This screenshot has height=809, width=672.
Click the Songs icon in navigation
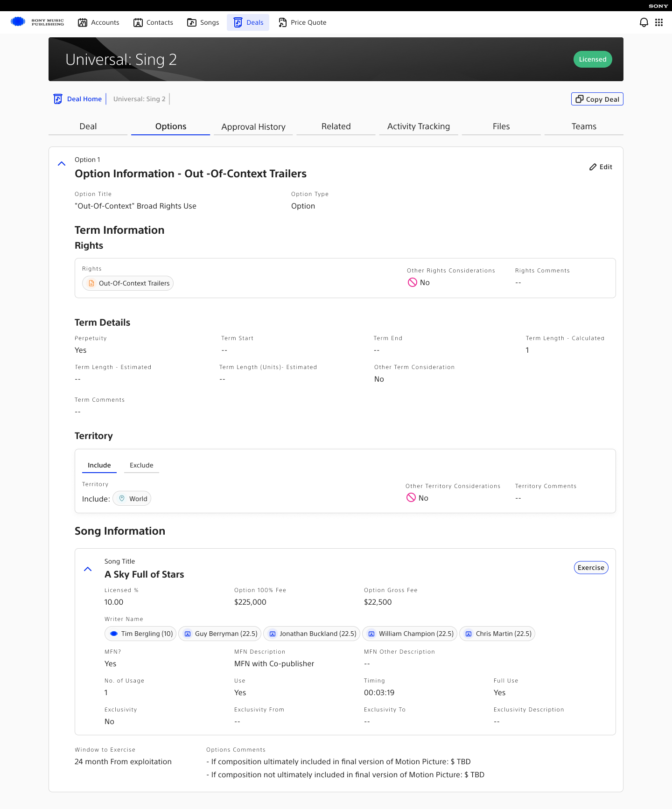pyautogui.click(x=192, y=22)
